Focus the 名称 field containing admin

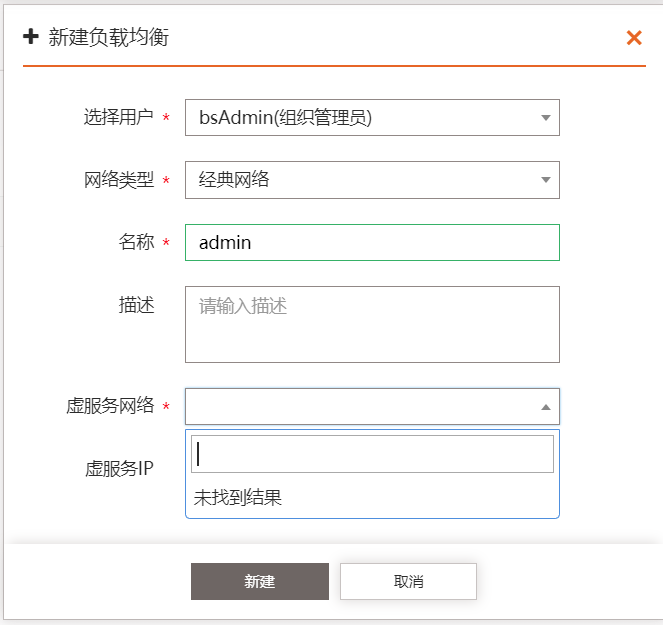coord(372,242)
